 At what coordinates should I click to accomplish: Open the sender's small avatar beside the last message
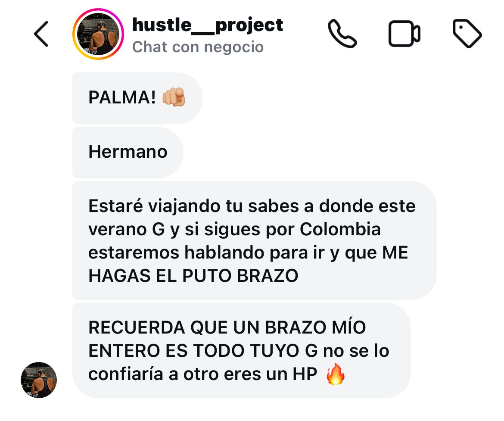pos(39,380)
